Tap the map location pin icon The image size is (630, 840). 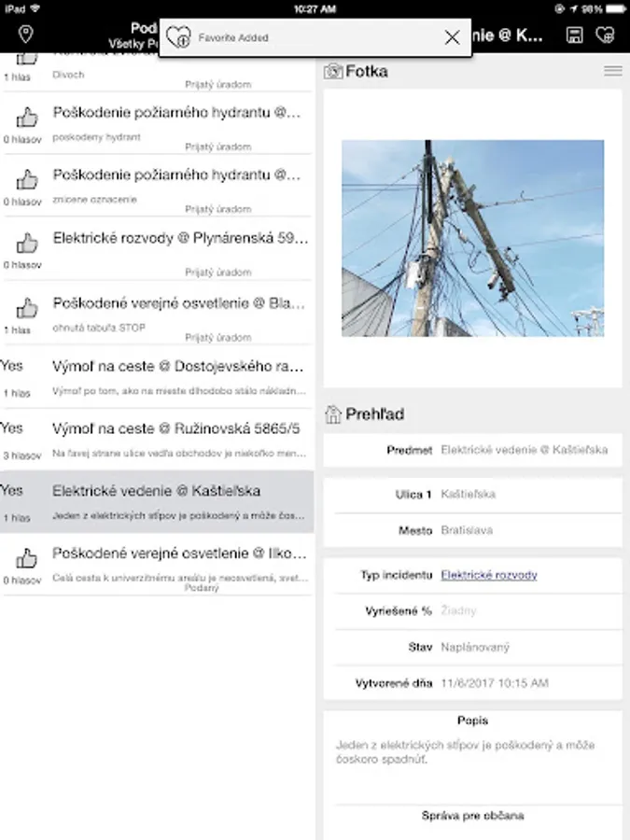coord(26,35)
